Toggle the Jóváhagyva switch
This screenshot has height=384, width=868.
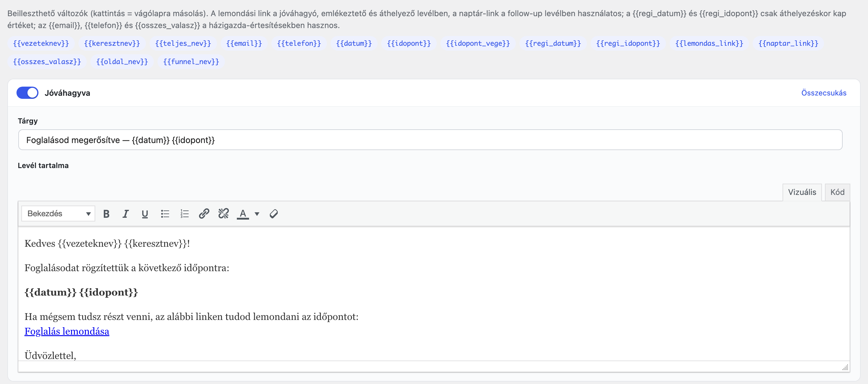pyautogui.click(x=27, y=93)
